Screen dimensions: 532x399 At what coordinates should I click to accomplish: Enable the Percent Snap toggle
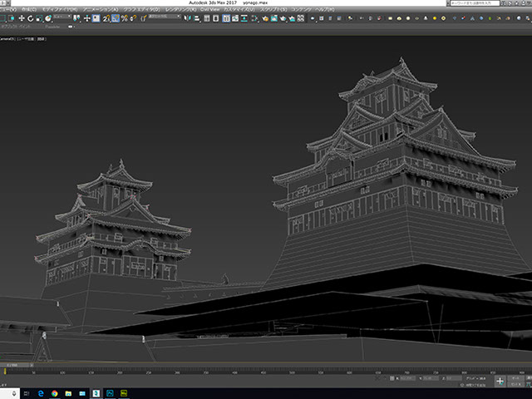pos(123,17)
